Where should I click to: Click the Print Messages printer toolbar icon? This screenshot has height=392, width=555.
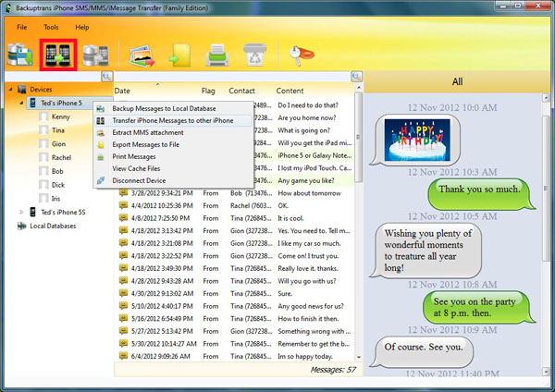pos(217,55)
